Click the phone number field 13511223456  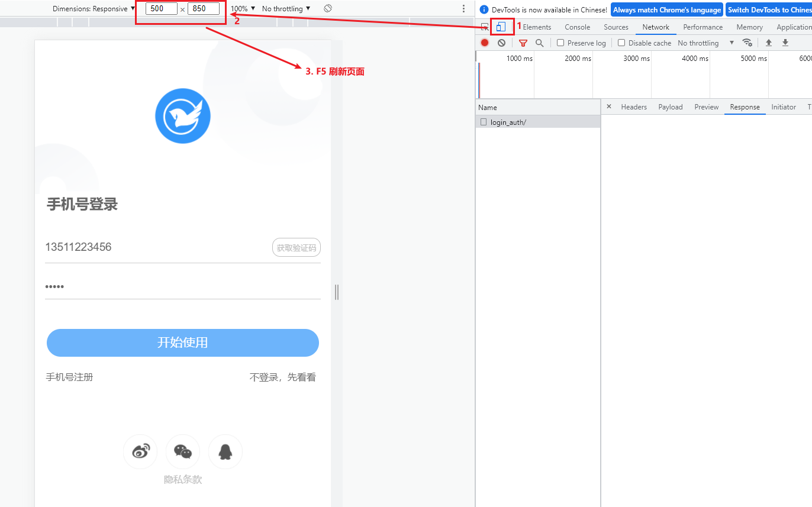(157, 247)
